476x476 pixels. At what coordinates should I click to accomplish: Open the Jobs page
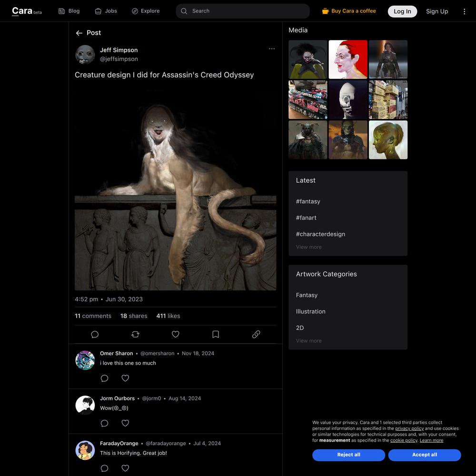tap(106, 11)
